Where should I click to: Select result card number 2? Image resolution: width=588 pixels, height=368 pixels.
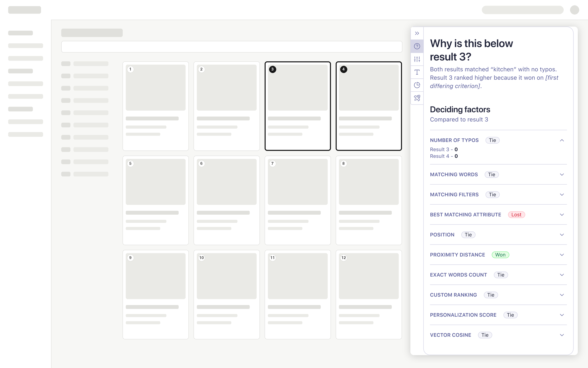tap(226, 106)
